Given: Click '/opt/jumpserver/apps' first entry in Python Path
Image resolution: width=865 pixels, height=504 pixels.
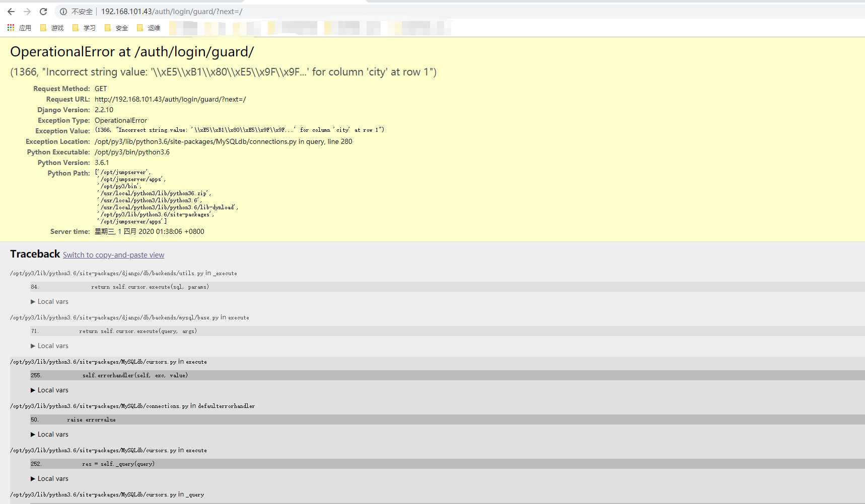Looking at the screenshot, I should point(131,179).
